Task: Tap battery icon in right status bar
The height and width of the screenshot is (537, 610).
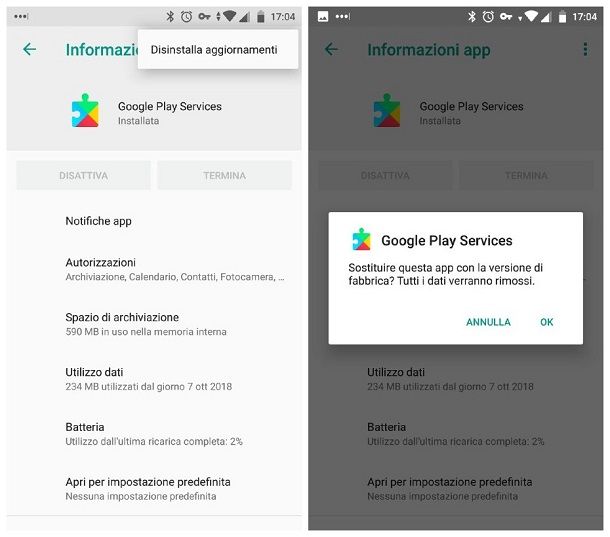Action: (x=562, y=17)
